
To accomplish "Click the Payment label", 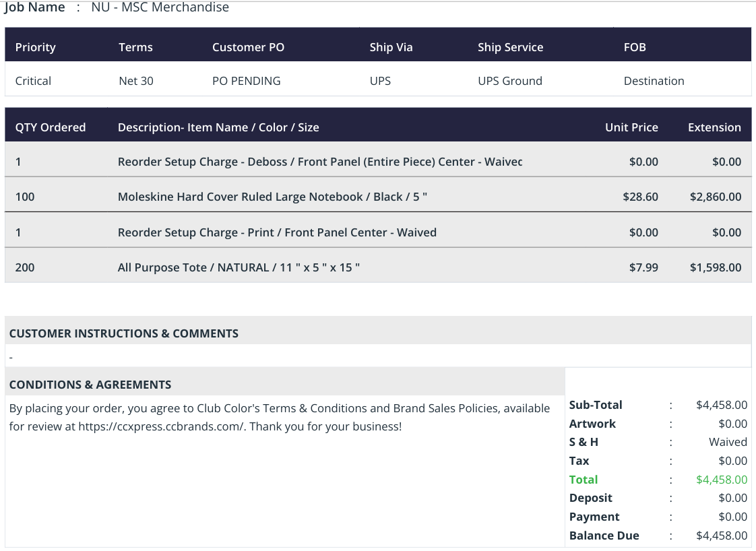I will 594,517.
